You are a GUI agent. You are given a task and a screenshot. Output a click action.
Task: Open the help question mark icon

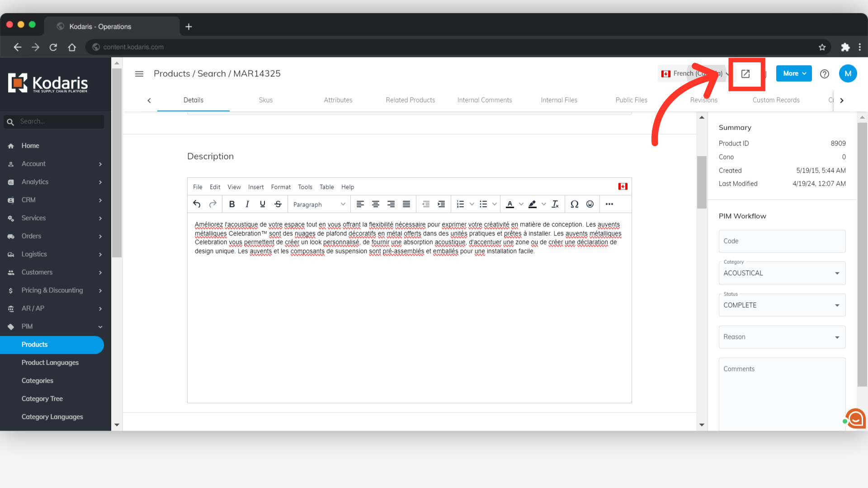coord(825,74)
